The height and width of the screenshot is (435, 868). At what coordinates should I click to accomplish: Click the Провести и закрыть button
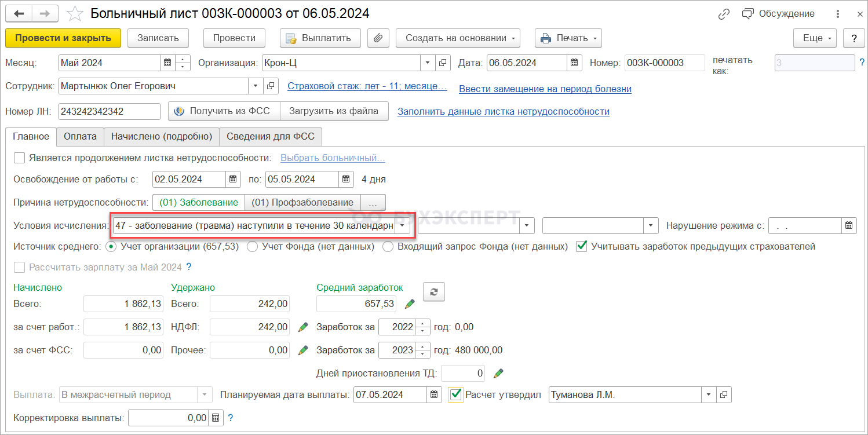[x=63, y=38]
